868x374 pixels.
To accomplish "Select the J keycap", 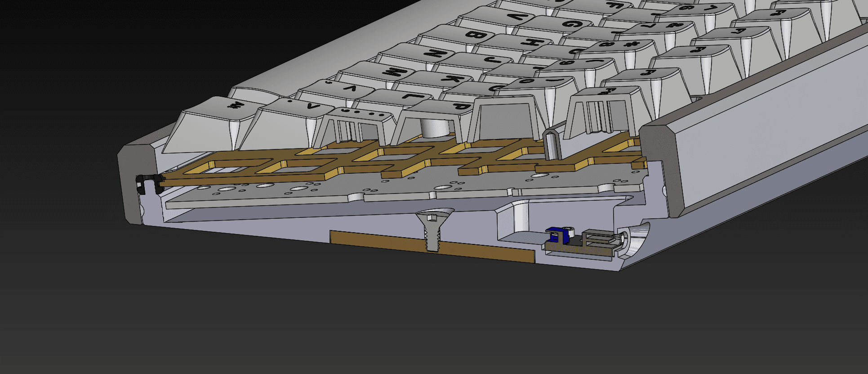I will (494, 60).
